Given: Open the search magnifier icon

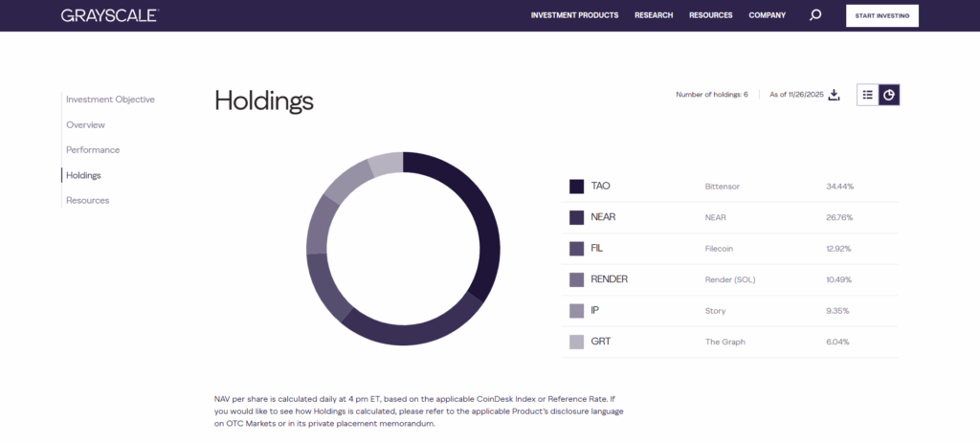Looking at the screenshot, I should (815, 15).
